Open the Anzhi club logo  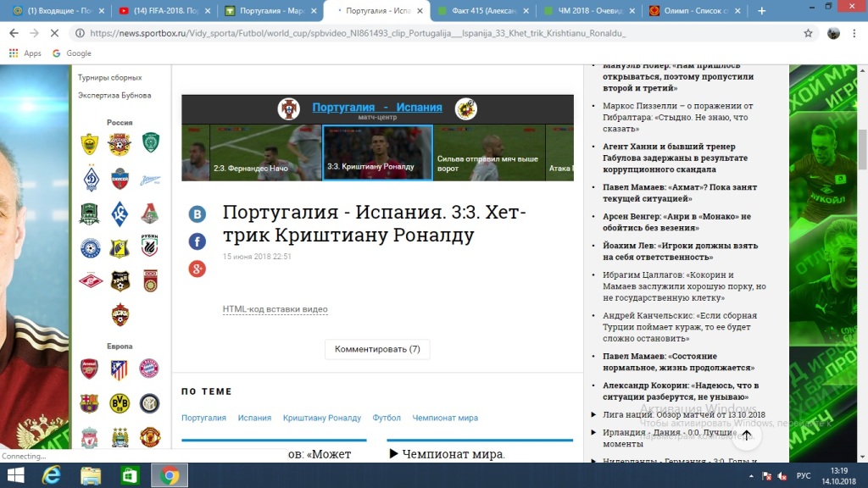(89, 144)
